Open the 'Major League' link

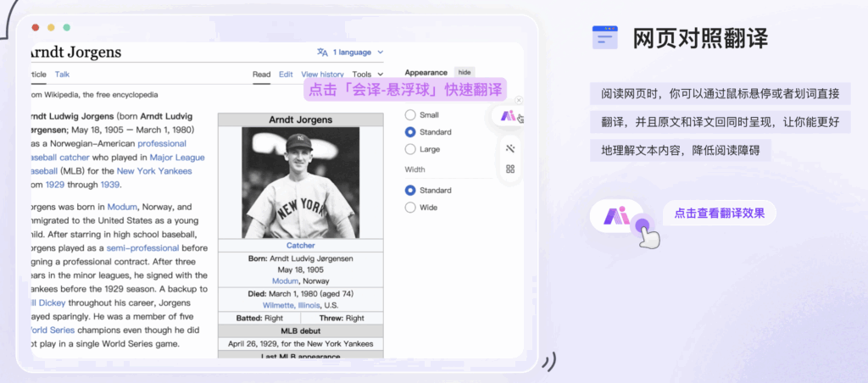point(176,158)
